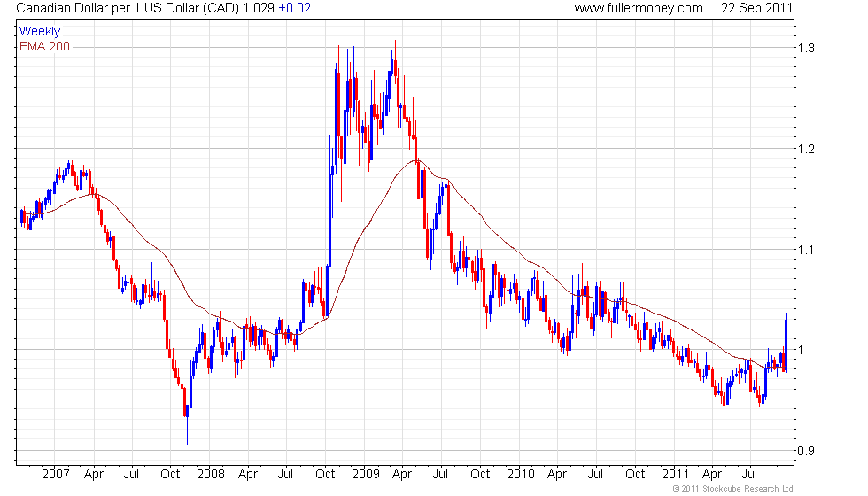The image size is (868, 496).
Task: Click the Apr label belonging to year 2011
Action: pos(712,475)
